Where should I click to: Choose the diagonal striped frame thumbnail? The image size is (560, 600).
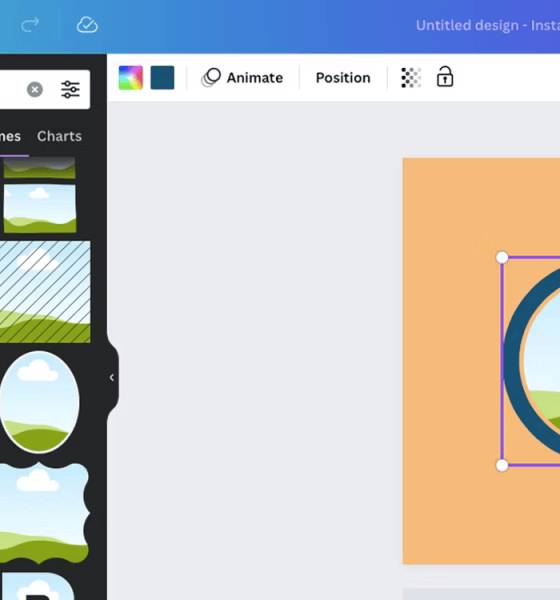pos(45,292)
